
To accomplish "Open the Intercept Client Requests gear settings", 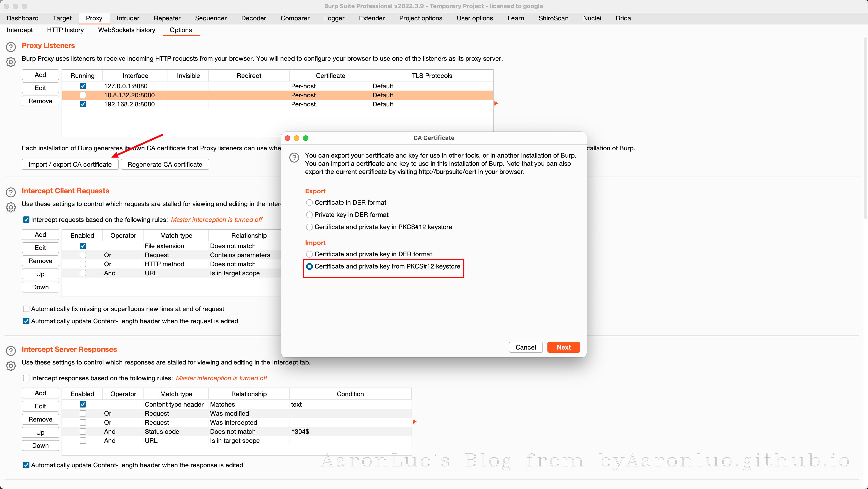I will pyautogui.click(x=11, y=207).
